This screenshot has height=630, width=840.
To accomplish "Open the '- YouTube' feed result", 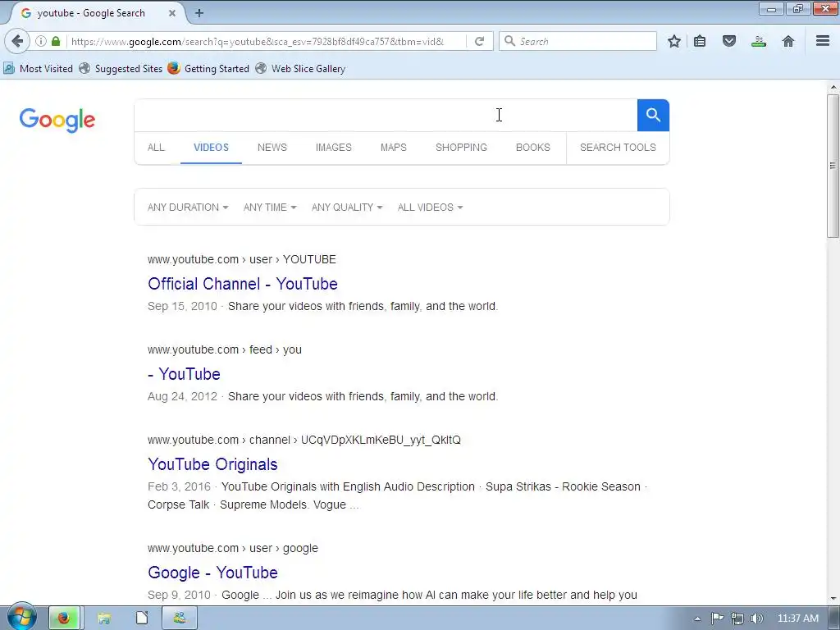I will tap(184, 374).
